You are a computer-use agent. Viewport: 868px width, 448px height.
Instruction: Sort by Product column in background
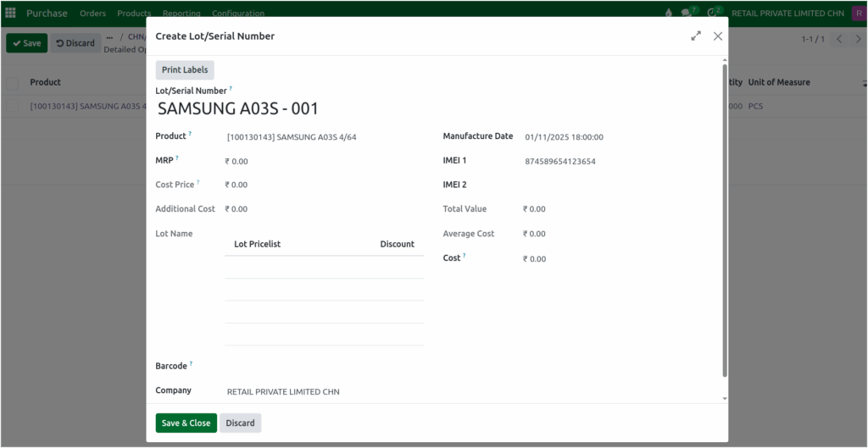click(x=46, y=82)
